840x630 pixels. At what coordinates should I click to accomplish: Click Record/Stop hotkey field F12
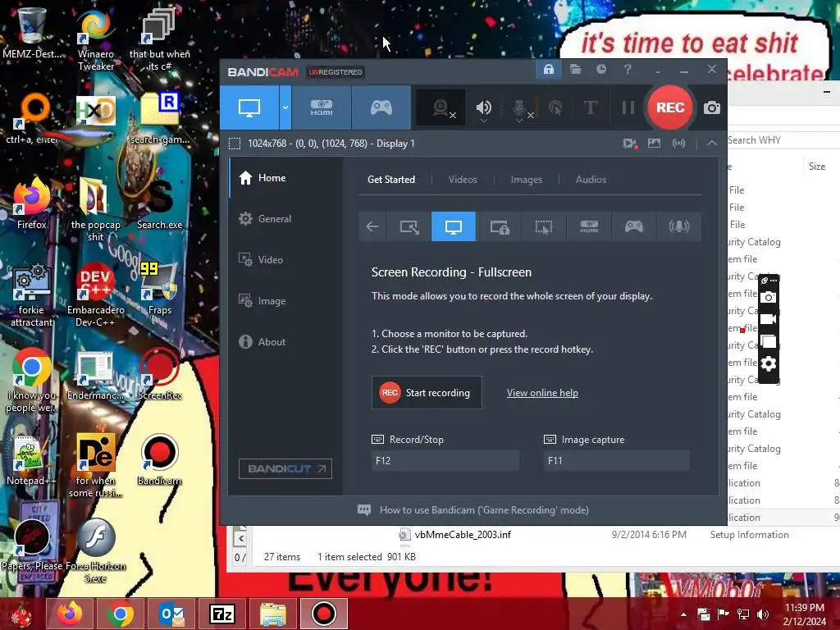point(445,461)
